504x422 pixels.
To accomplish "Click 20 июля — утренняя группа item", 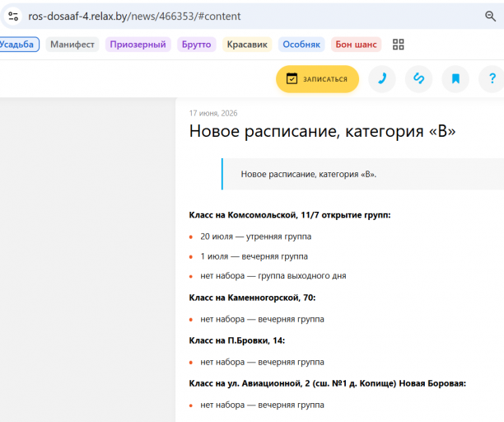I will pyautogui.click(x=256, y=237).
